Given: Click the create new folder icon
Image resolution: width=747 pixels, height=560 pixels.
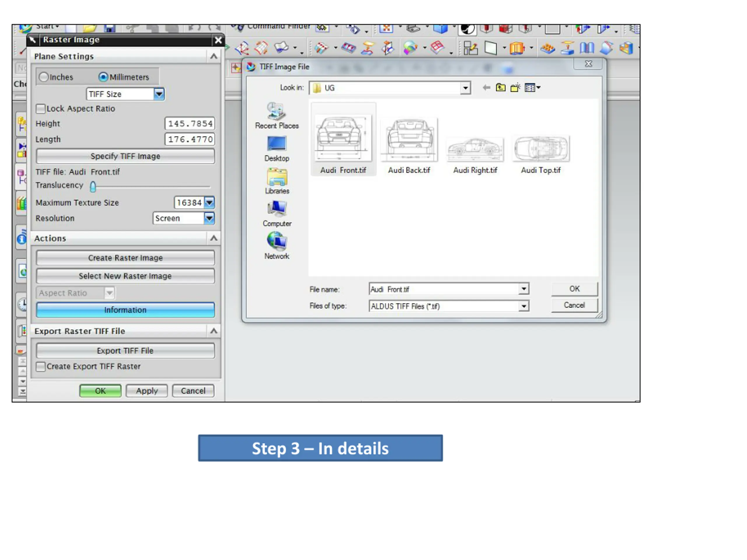Looking at the screenshot, I should [515, 88].
